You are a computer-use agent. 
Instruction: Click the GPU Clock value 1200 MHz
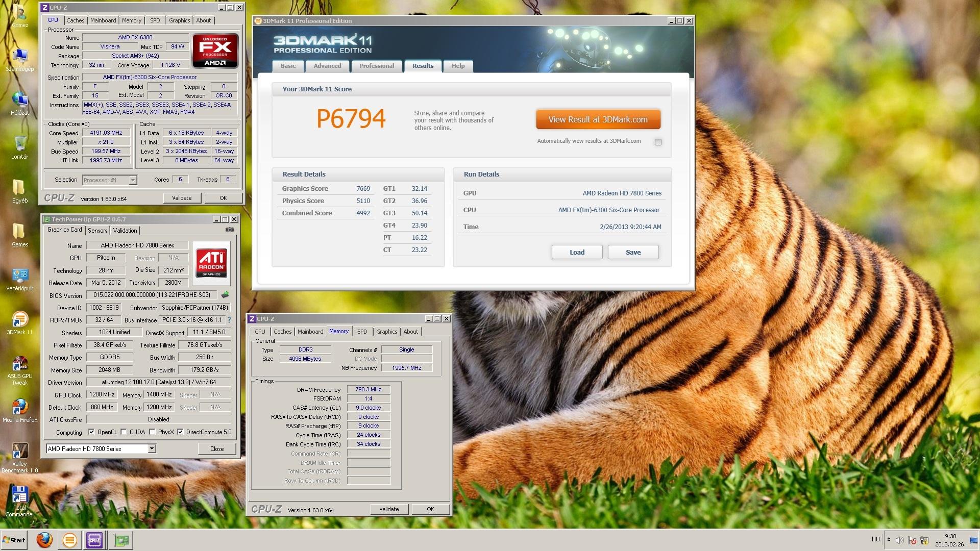pos(102,394)
